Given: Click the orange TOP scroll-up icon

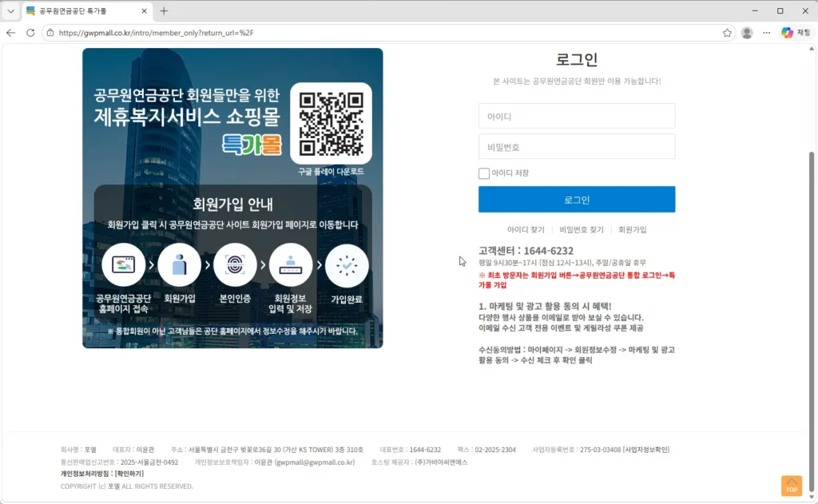Looking at the screenshot, I should click(x=791, y=486).
